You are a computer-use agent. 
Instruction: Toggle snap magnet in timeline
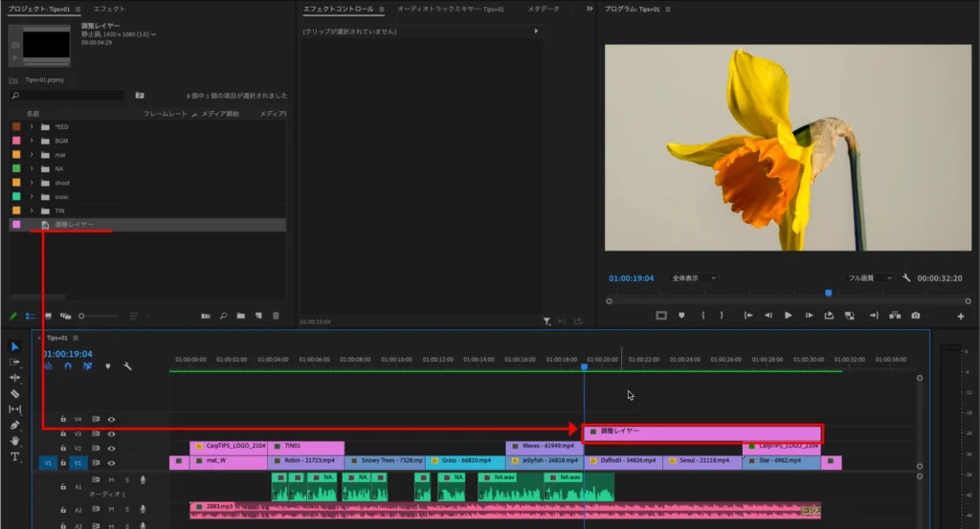(x=68, y=366)
